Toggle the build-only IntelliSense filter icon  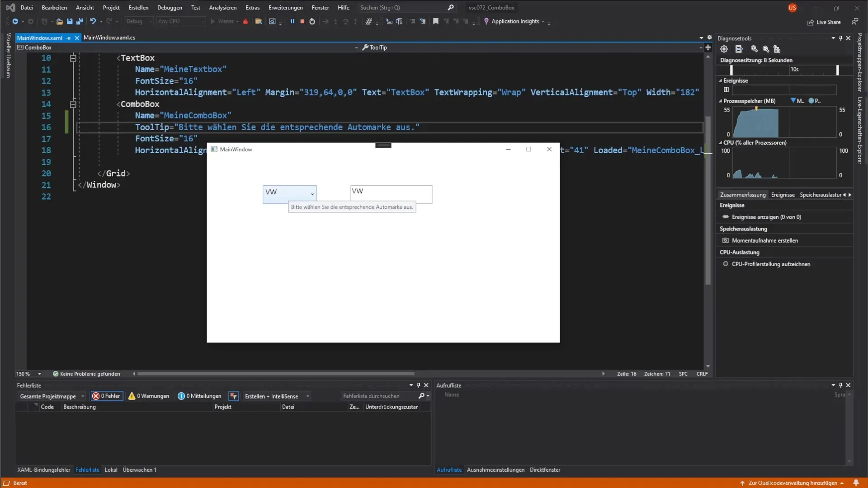[x=233, y=396]
